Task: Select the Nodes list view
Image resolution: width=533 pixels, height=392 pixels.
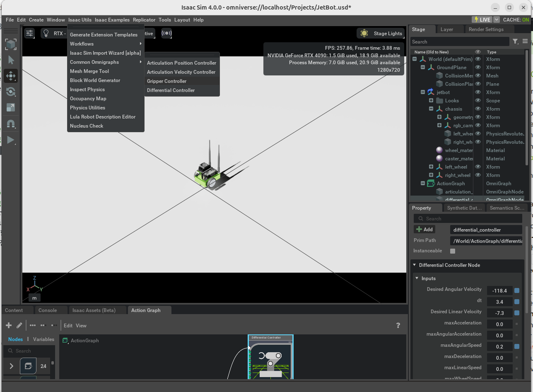Action: (16, 339)
